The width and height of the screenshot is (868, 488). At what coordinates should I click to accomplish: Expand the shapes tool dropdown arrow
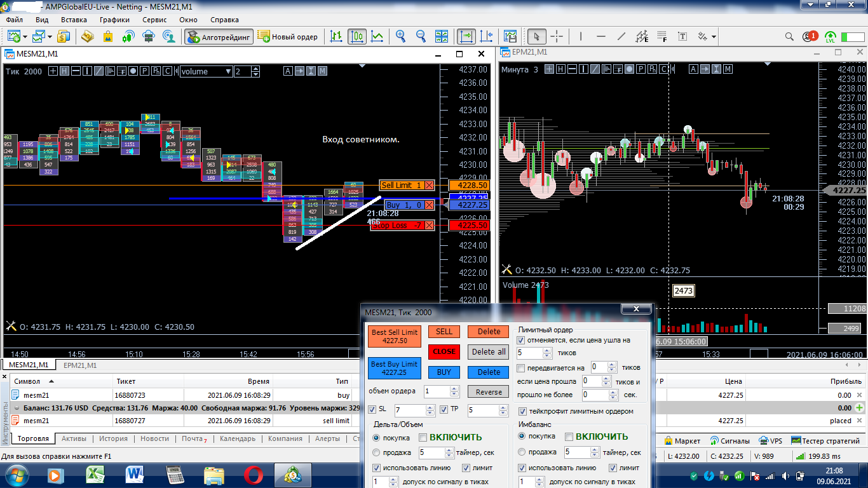tap(714, 37)
